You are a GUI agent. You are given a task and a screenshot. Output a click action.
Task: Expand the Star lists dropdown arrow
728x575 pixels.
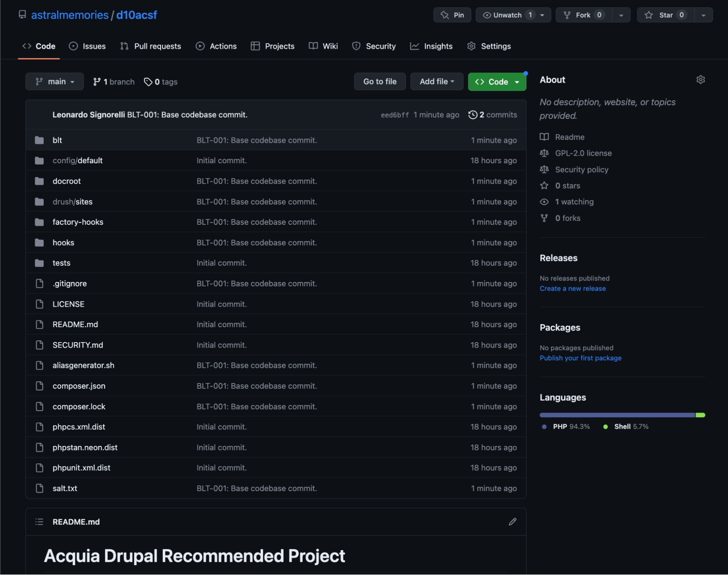(x=703, y=15)
